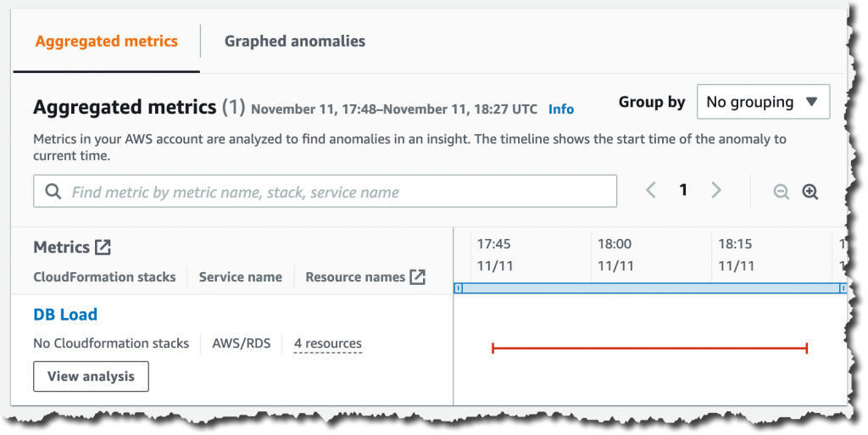
Task: Click the right handle of timeline range slider
Action: pyautogui.click(x=843, y=288)
